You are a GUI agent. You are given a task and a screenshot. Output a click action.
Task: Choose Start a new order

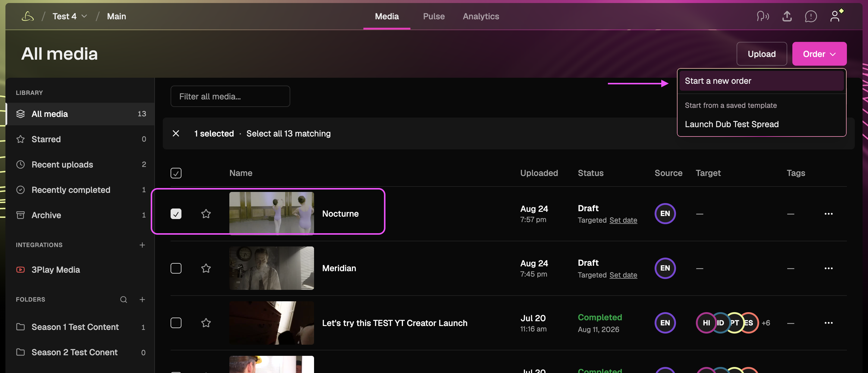[x=761, y=81]
